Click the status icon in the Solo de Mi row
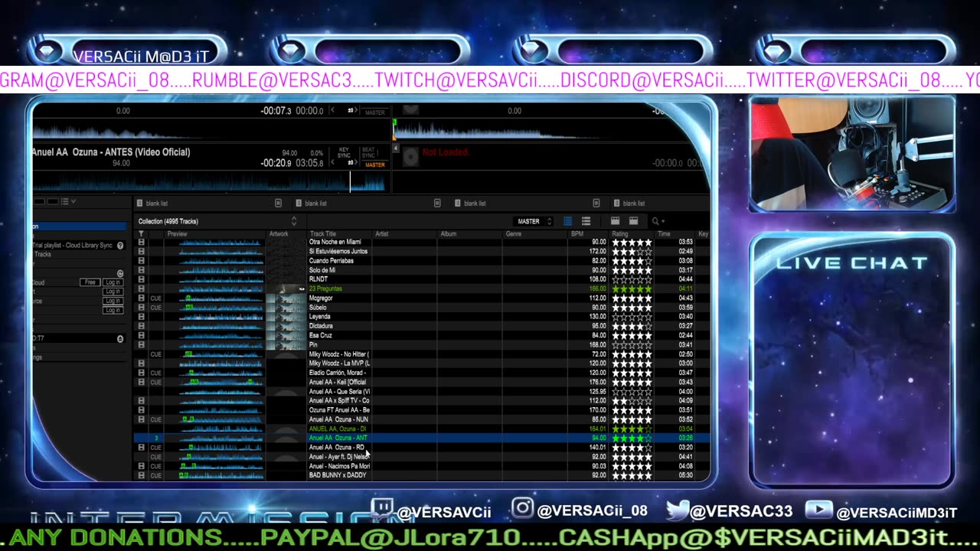This screenshot has height=551, width=980. [x=141, y=270]
